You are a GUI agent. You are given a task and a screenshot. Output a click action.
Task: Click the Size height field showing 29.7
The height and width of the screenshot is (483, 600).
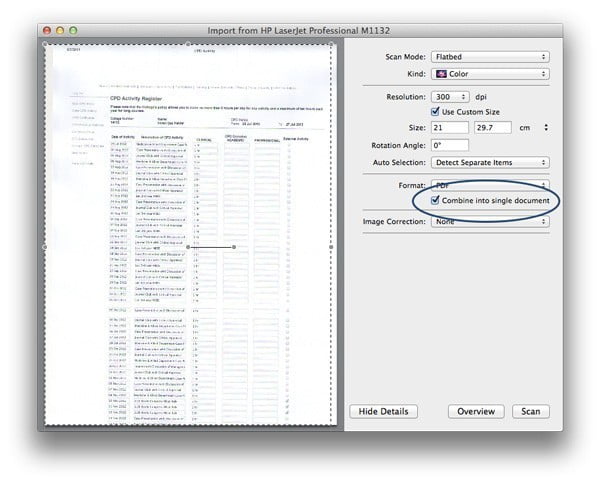[493, 127]
